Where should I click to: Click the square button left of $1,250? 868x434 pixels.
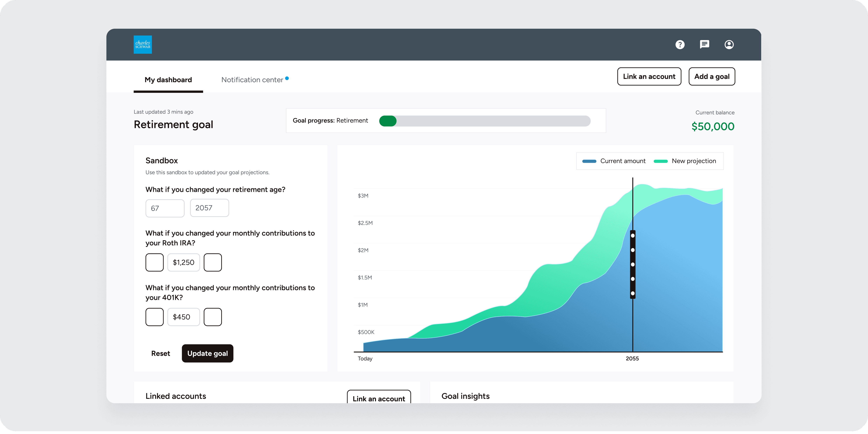[x=154, y=262]
